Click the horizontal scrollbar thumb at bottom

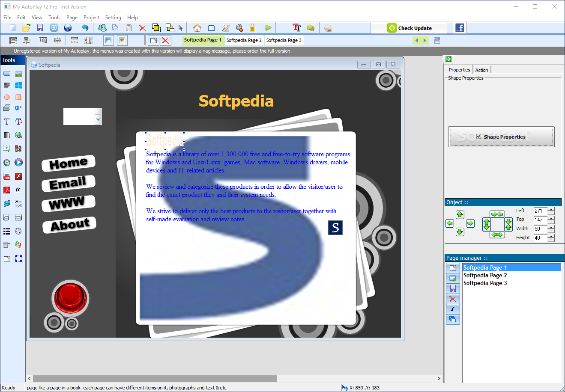click(155, 378)
